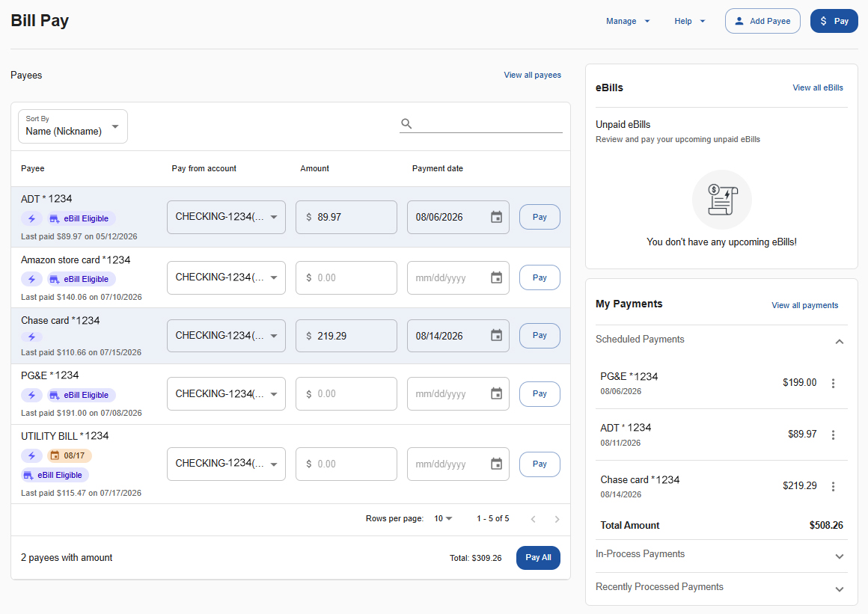Open Pay from account dropdown for PG&E
Viewport: 868px width, 614px height.
(x=227, y=394)
